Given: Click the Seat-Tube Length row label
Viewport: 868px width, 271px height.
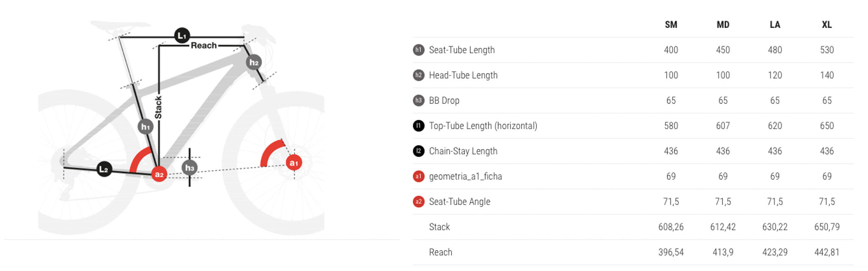Looking at the screenshot, I should click(462, 50).
